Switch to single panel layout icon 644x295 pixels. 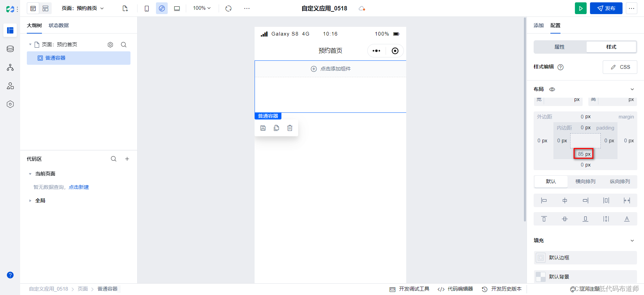(33, 8)
